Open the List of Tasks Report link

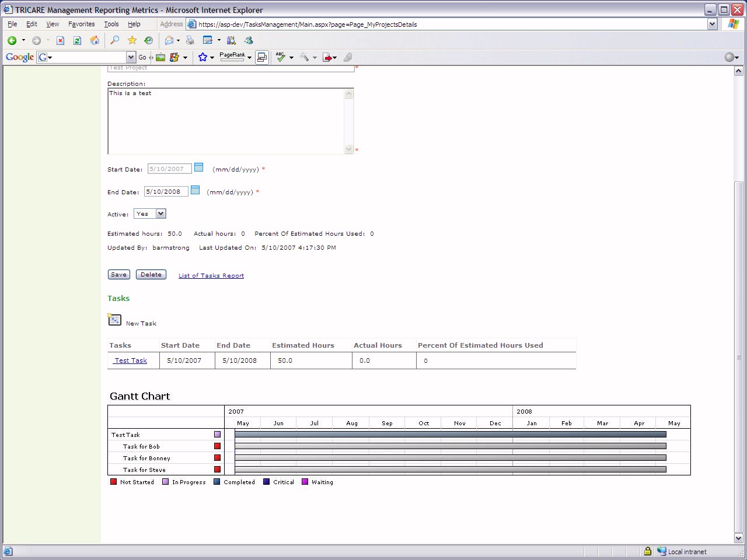tap(211, 275)
